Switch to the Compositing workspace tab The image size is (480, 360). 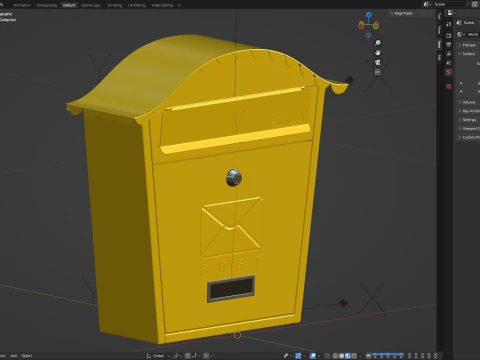click(46, 5)
